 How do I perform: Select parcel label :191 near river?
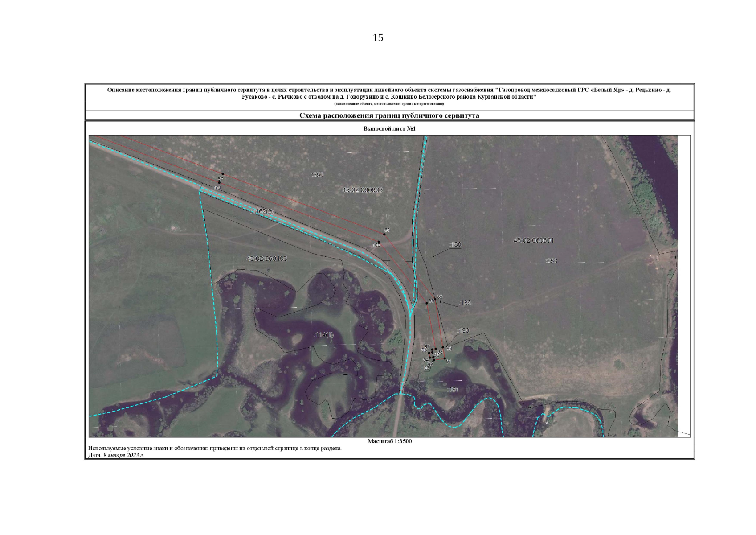click(453, 389)
